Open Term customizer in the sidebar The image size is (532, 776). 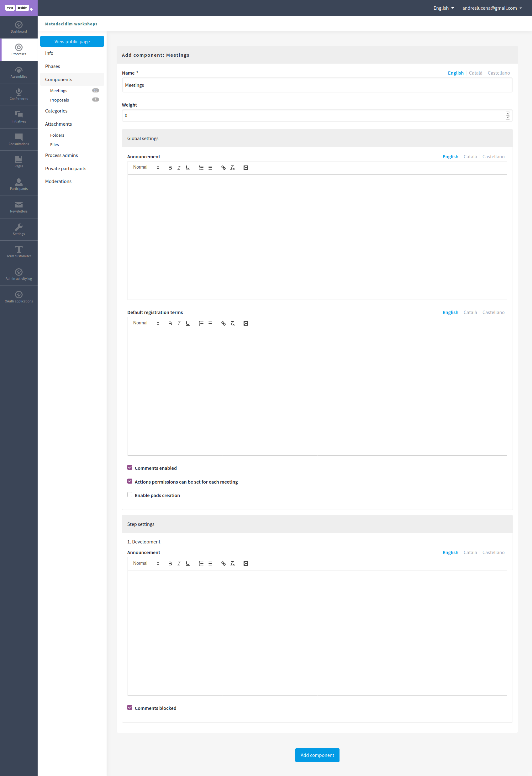click(19, 252)
